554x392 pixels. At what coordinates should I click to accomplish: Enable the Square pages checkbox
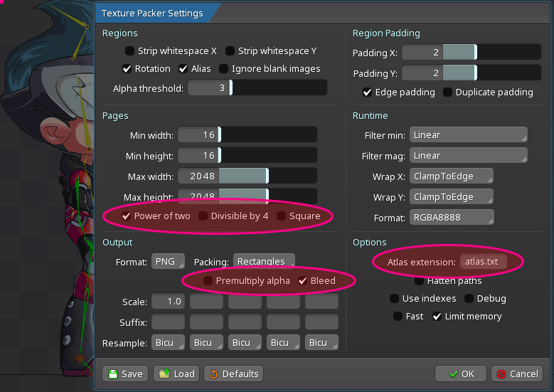tap(281, 216)
